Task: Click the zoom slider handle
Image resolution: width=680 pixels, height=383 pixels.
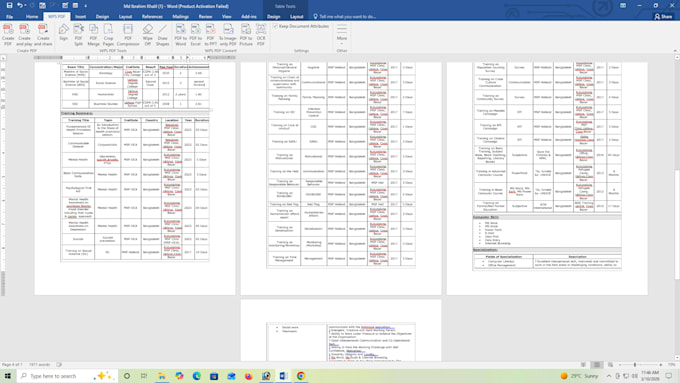Action: pos(635,365)
